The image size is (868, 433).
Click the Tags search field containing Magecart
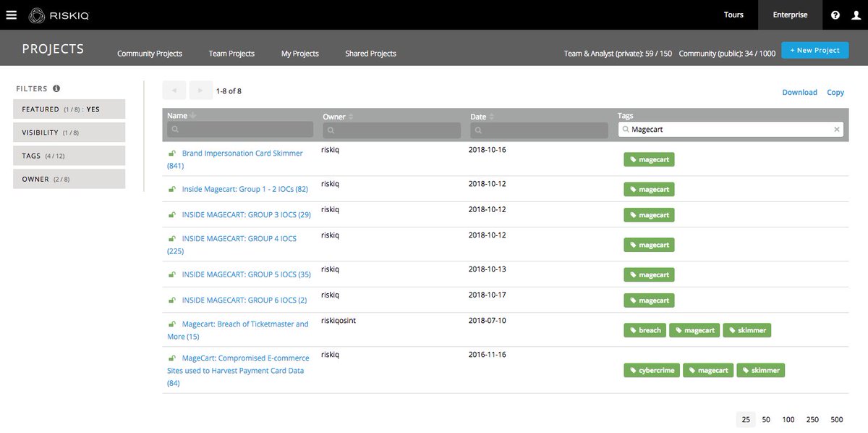pos(731,130)
